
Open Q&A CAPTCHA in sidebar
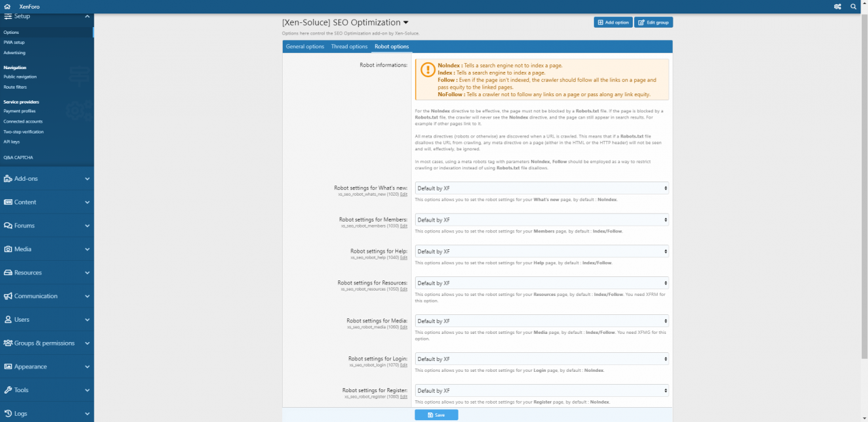[x=46, y=157]
